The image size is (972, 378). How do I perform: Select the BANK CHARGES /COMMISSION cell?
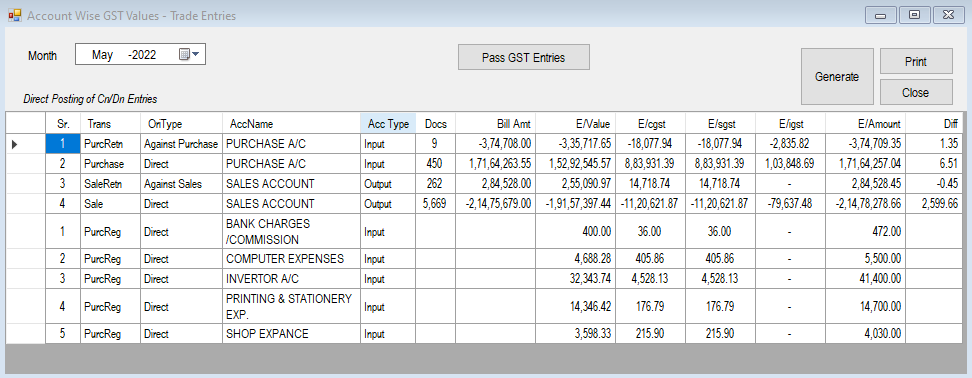point(291,232)
